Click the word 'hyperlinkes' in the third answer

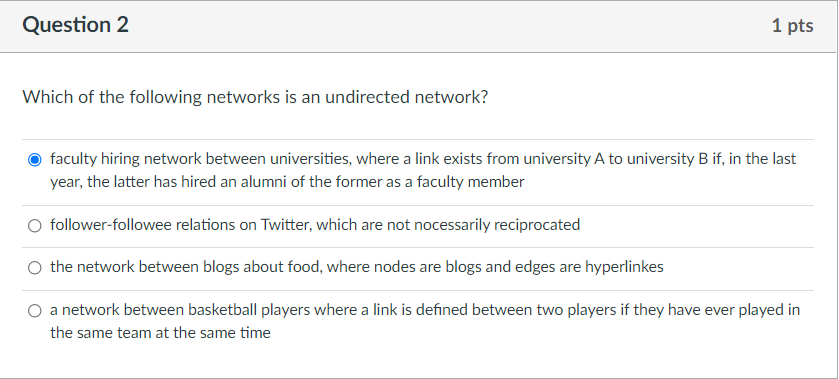pos(624,267)
